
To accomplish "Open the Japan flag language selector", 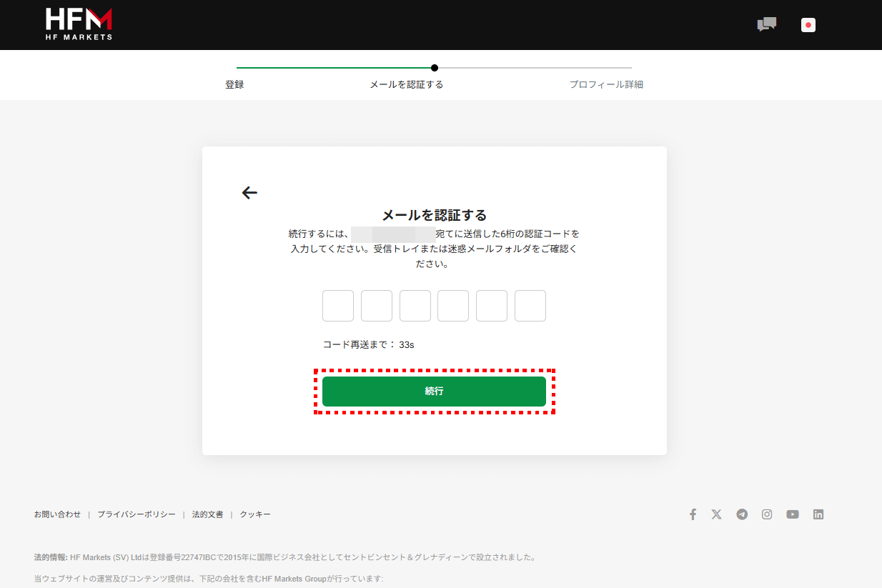I will (x=808, y=25).
